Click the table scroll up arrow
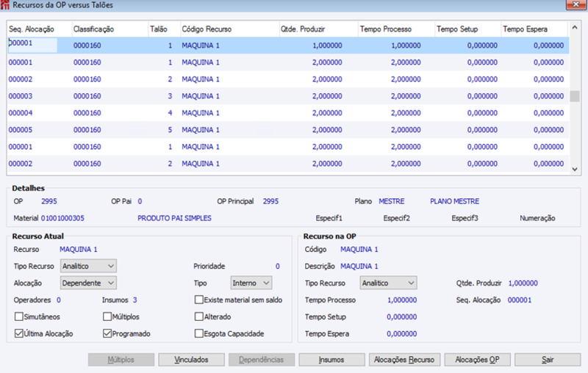The width and height of the screenshot is (588, 373). point(574,27)
